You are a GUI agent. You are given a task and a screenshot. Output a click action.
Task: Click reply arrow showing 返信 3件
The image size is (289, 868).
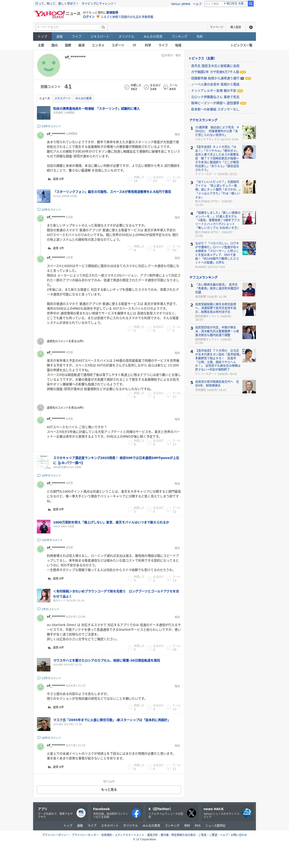coord(50,248)
